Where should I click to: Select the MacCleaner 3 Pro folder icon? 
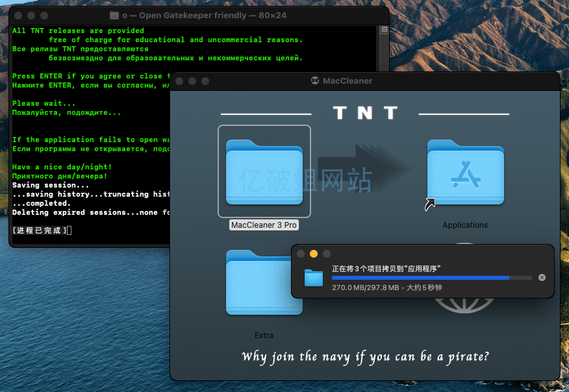(264, 171)
